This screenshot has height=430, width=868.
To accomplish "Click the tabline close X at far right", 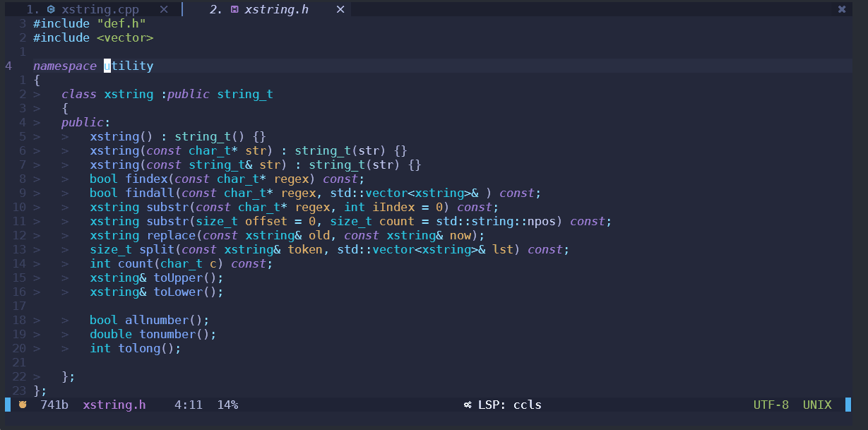I will [x=841, y=9].
